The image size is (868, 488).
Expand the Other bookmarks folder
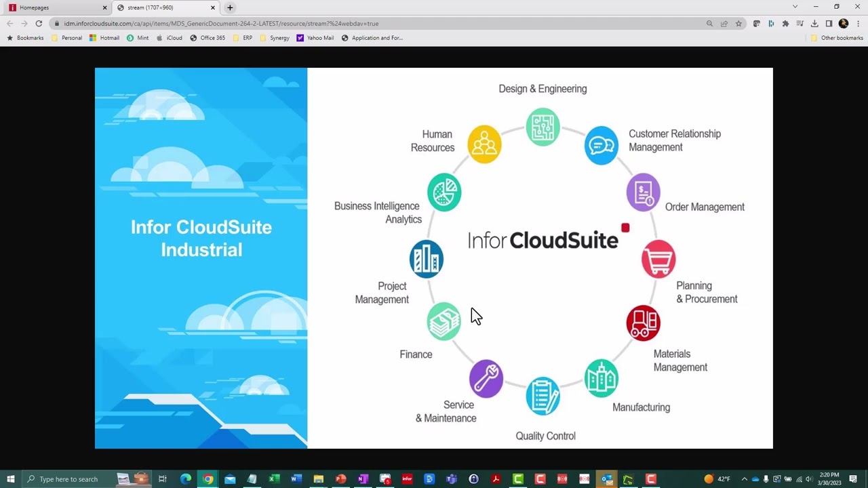(837, 38)
